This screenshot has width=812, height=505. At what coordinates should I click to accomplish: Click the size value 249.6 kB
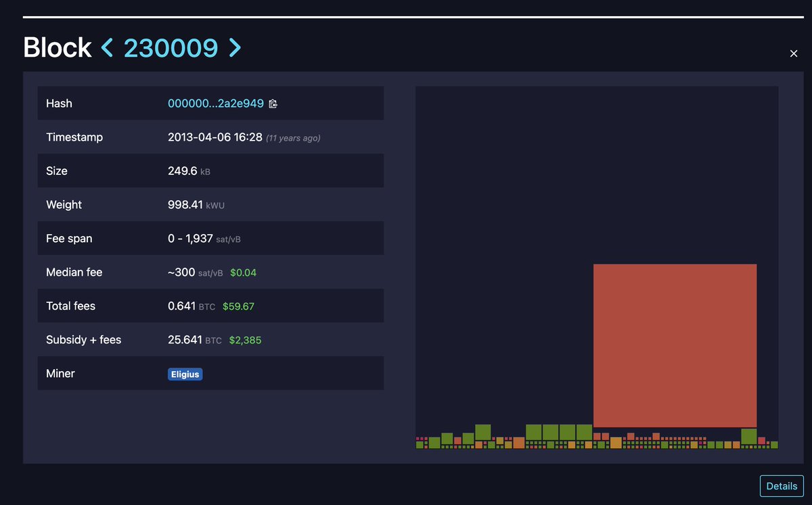(x=189, y=171)
